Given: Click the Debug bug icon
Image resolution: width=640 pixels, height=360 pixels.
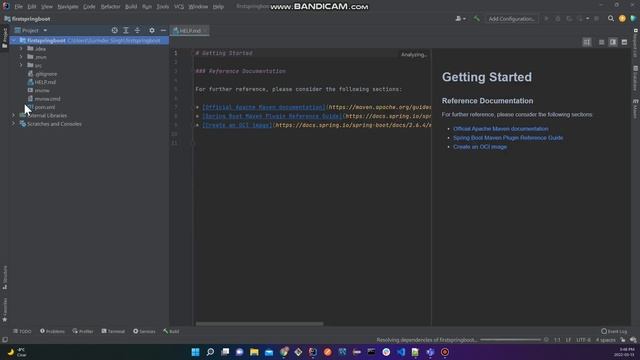Looking at the screenshot, I should (x=558, y=19).
